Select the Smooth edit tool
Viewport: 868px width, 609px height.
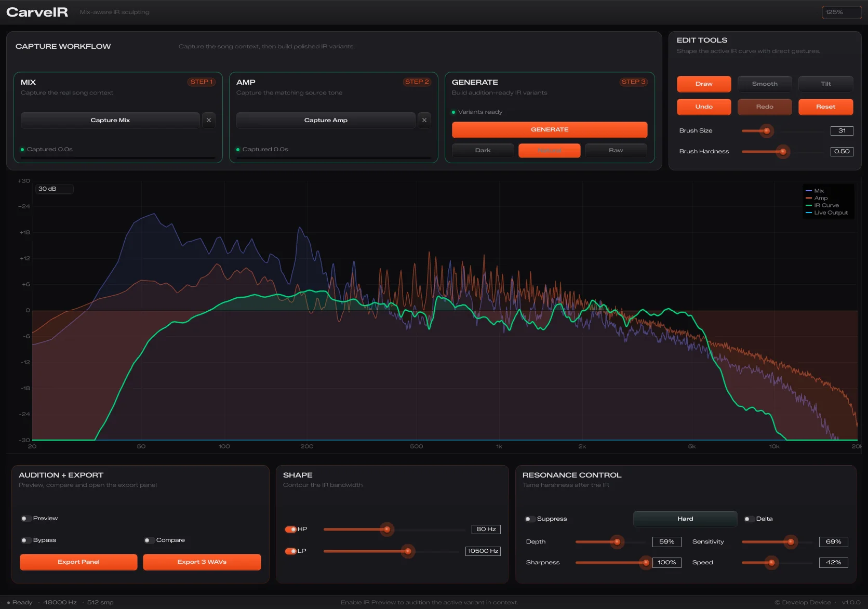coord(764,84)
